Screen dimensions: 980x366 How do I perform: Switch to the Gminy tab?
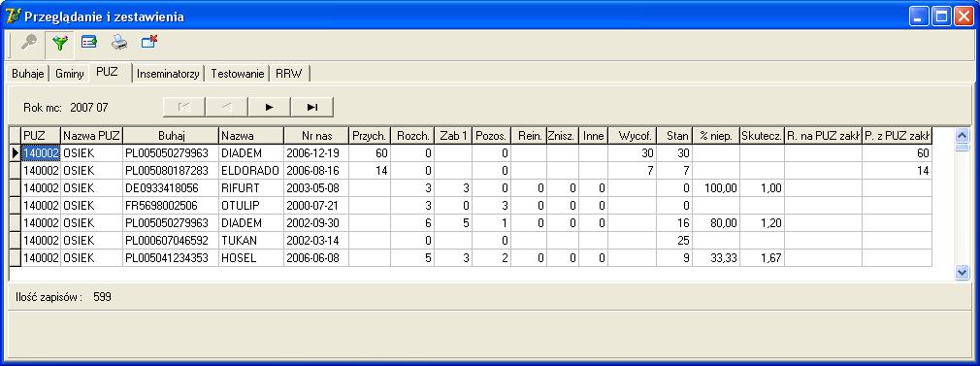click(69, 73)
